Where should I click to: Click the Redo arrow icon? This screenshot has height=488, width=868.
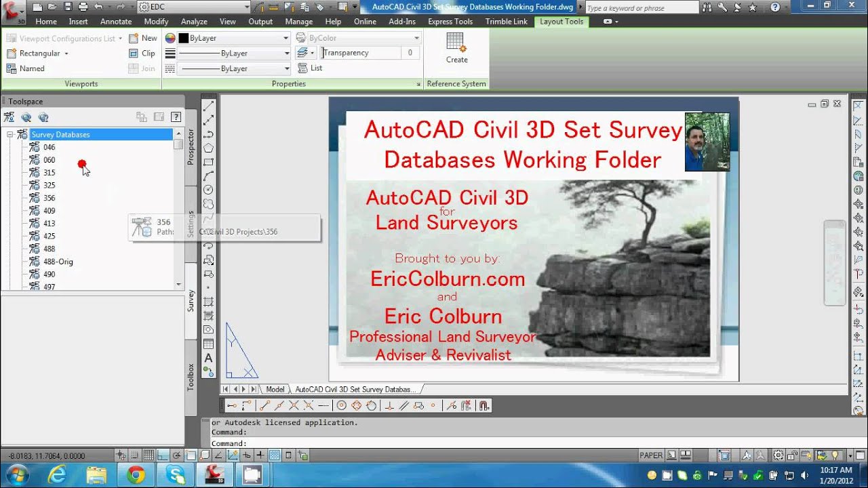coord(121,7)
